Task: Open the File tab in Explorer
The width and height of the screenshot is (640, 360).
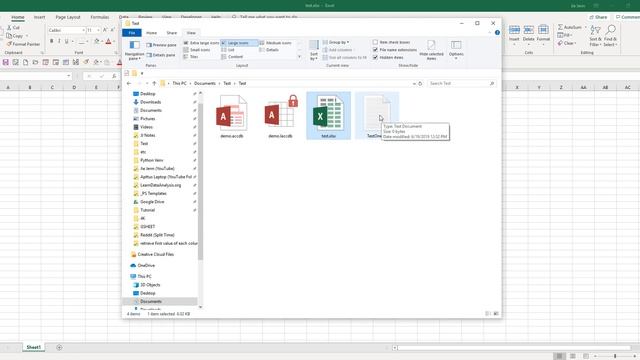Action: pos(132,33)
